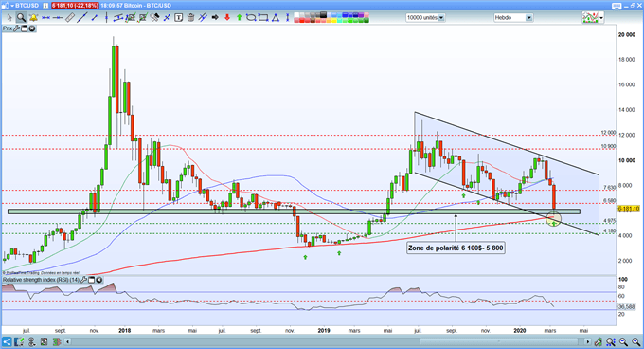Activate the magnifier zoom tool
This screenshot has width=644, height=349.
pyautogui.click(x=21, y=18)
